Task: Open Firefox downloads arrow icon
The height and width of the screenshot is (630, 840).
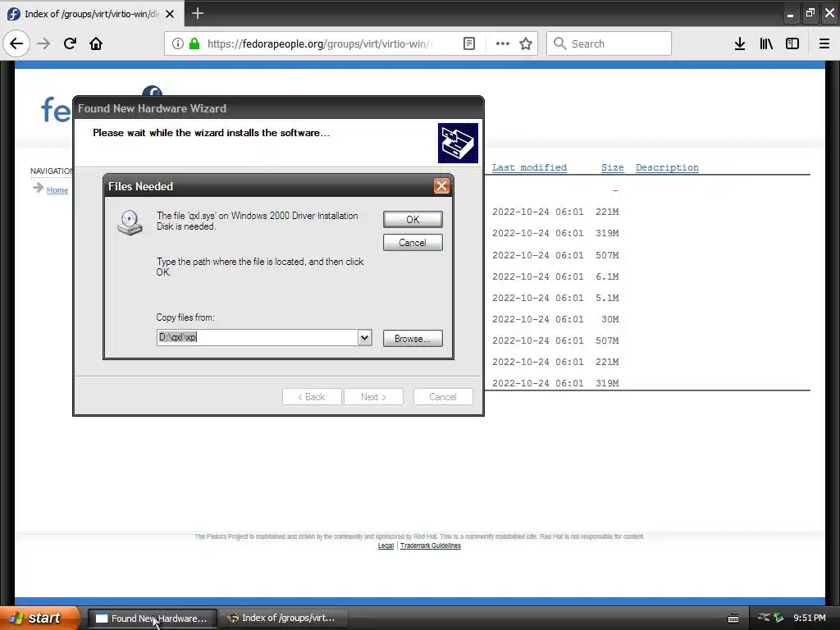Action: click(x=740, y=43)
